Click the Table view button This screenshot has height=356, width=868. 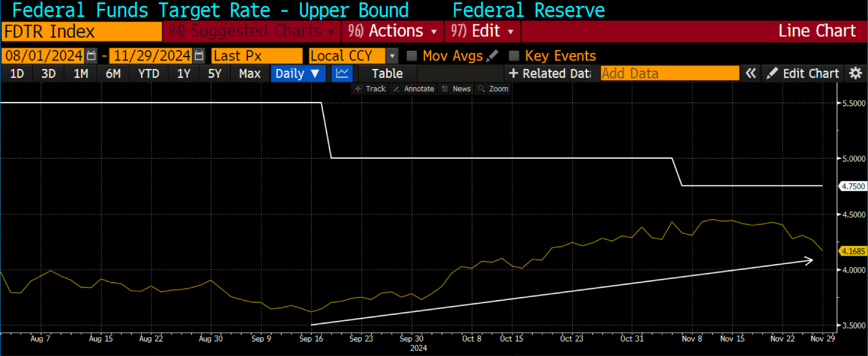pyautogui.click(x=387, y=73)
